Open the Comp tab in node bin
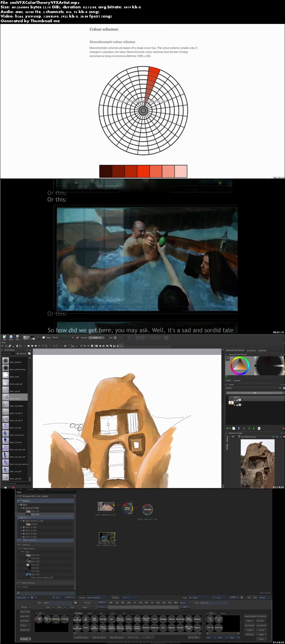This screenshot has height=644, width=285. tap(112, 613)
